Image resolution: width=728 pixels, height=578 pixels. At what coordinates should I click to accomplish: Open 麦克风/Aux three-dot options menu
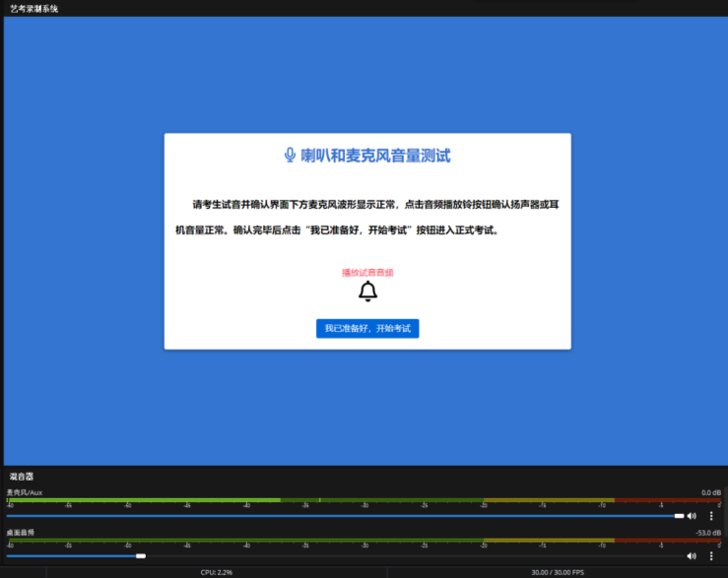(711, 516)
